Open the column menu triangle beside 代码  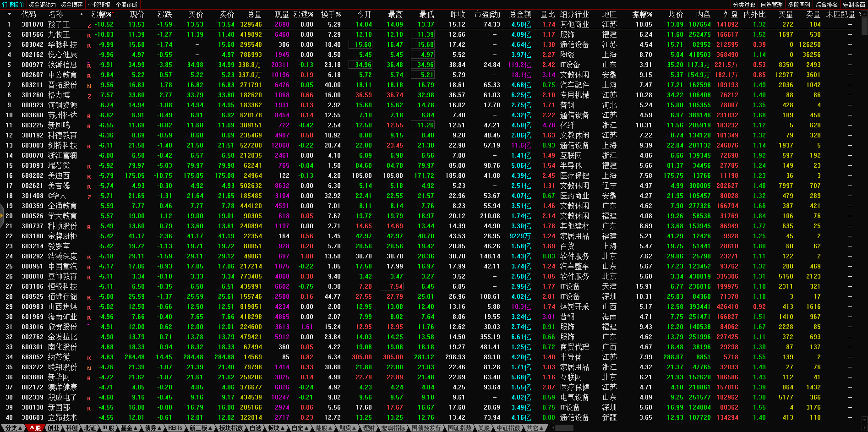click(9, 14)
